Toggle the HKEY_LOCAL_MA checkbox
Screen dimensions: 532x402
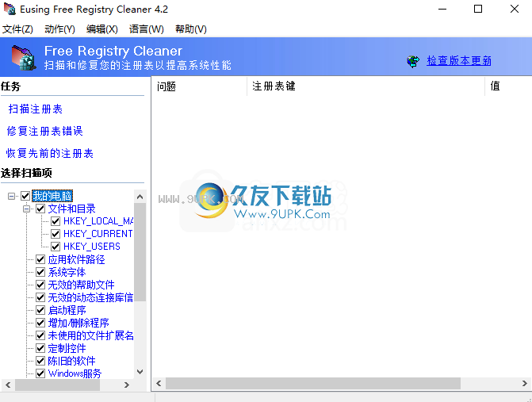coord(55,221)
